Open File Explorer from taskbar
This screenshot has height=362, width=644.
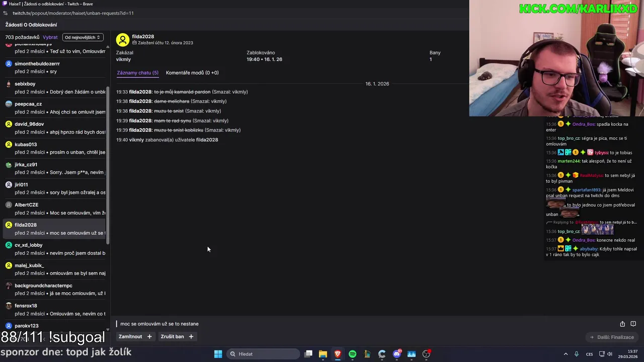pyautogui.click(x=323, y=354)
